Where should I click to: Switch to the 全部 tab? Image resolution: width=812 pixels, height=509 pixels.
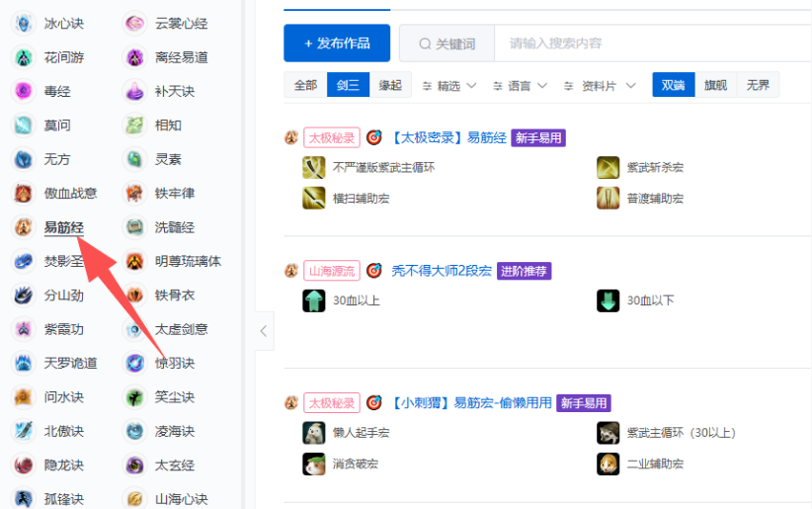pos(305,85)
